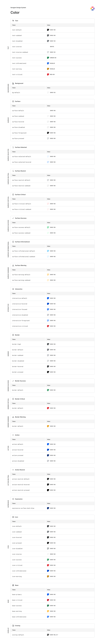Select the text-success green swatch
105x644 pixels.
click(x=48, y=58)
